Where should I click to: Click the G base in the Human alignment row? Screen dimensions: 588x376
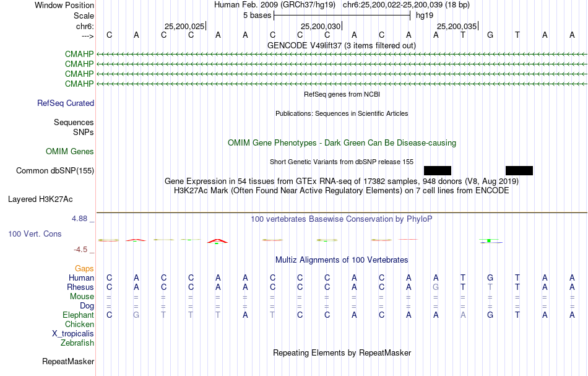(x=490, y=278)
